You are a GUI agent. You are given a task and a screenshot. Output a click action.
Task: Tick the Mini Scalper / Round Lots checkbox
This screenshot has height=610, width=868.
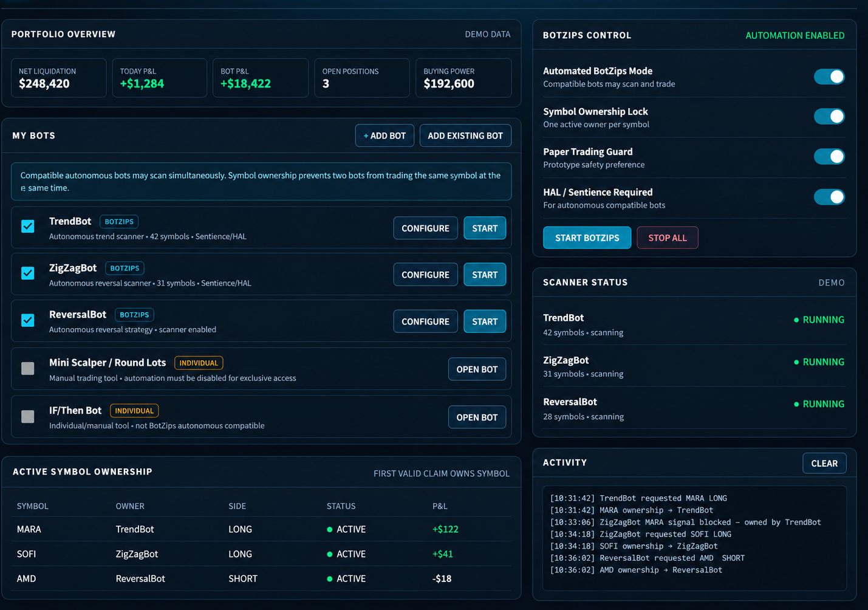pos(28,368)
